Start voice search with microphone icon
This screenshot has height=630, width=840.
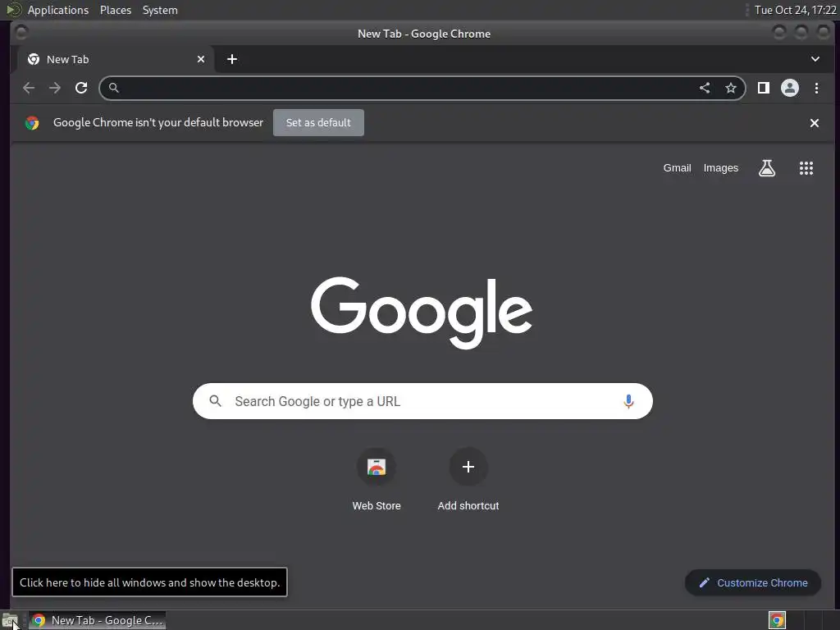point(628,401)
